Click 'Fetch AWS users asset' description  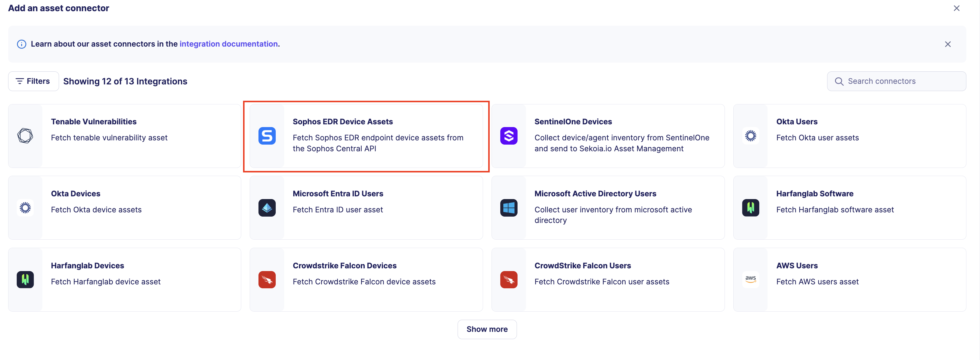(817, 282)
